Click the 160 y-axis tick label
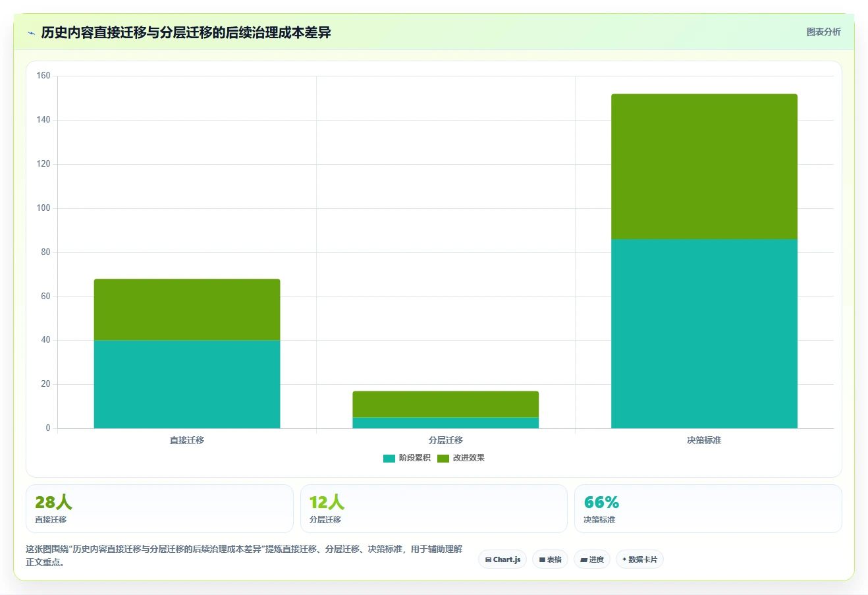 43,76
